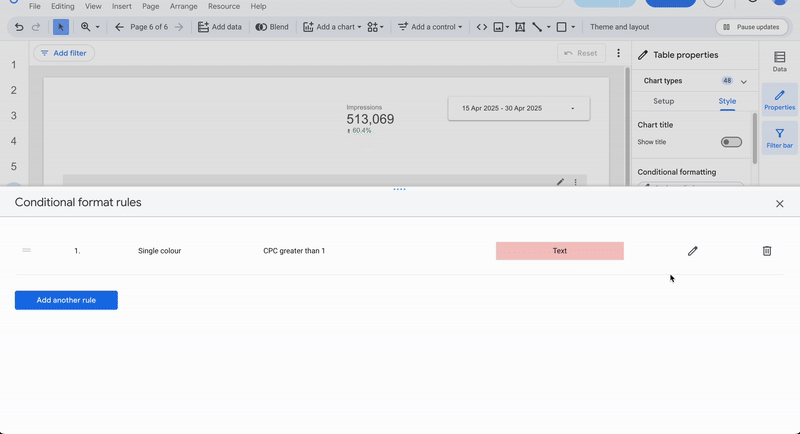The width and height of the screenshot is (800, 434).
Task: Open the Add a control dropdown
Action: point(430,27)
